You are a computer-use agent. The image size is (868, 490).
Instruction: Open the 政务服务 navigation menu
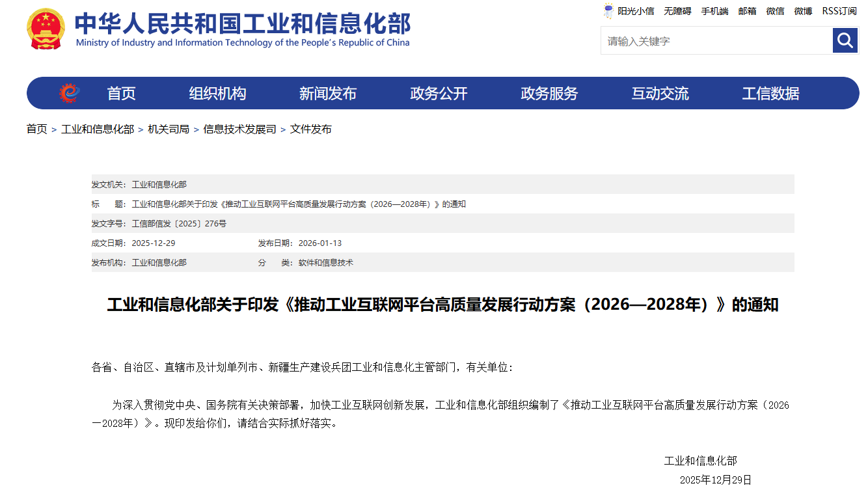549,92
